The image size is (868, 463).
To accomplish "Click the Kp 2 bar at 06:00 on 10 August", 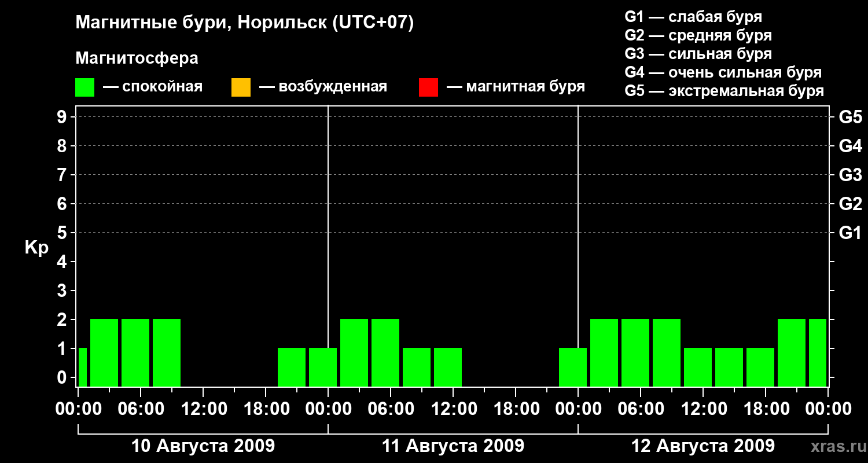I will [135, 352].
